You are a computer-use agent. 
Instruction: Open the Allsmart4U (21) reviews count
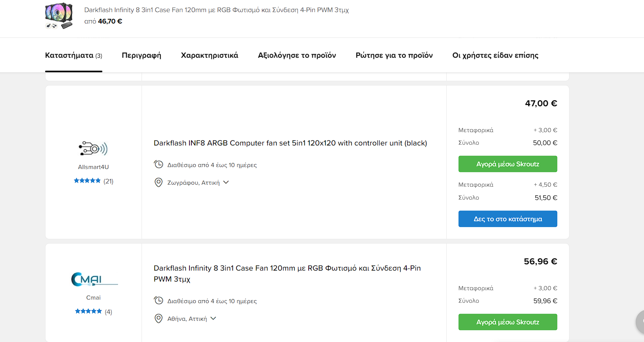point(108,181)
